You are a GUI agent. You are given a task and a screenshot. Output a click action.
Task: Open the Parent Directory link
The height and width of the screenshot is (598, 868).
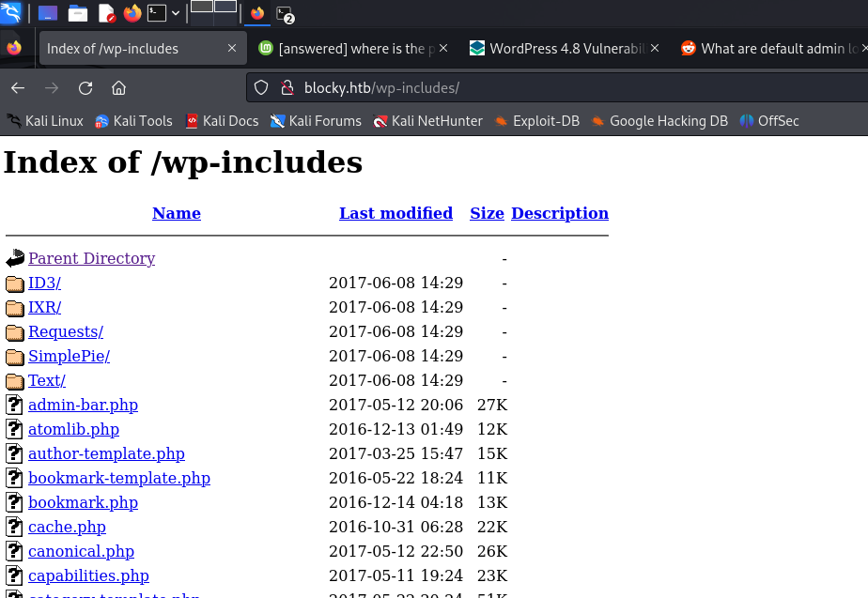tap(91, 258)
